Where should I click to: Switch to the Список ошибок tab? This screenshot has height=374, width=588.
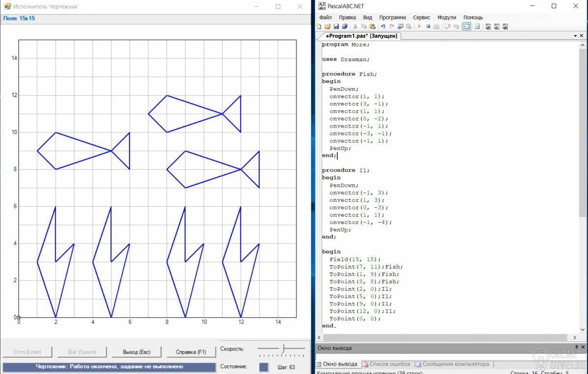[x=387, y=364]
